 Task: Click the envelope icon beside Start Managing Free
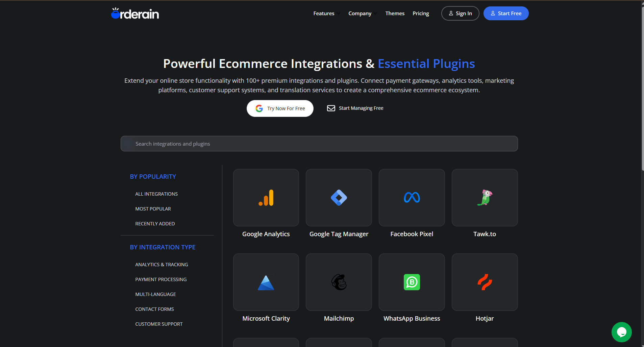[331, 108]
